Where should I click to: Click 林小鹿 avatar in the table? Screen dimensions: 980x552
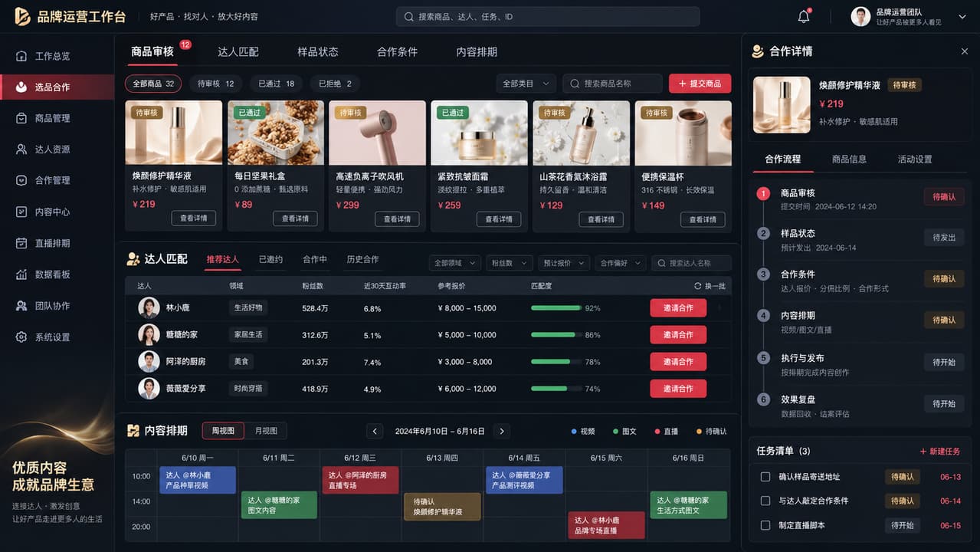click(149, 308)
